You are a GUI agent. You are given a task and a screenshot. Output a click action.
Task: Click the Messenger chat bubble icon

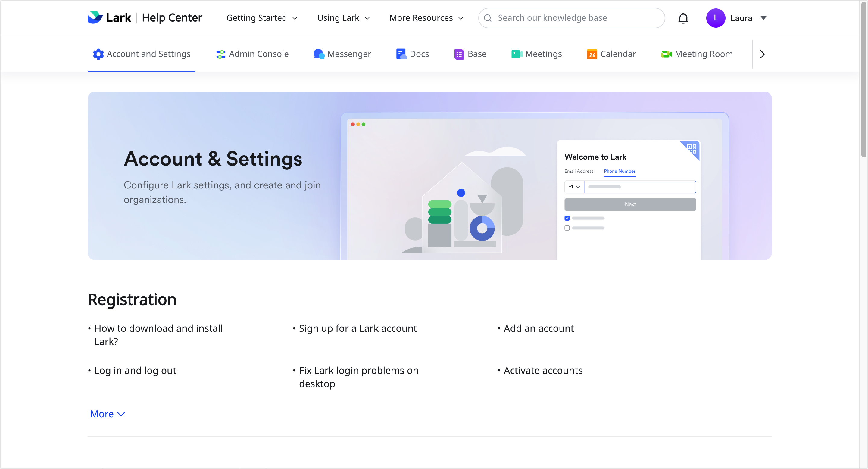pyautogui.click(x=318, y=54)
